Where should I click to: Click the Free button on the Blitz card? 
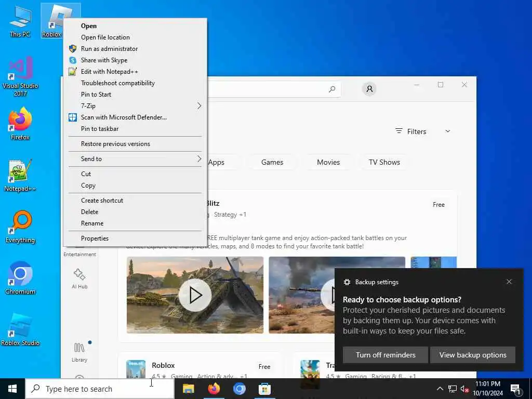pyautogui.click(x=438, y=205)
